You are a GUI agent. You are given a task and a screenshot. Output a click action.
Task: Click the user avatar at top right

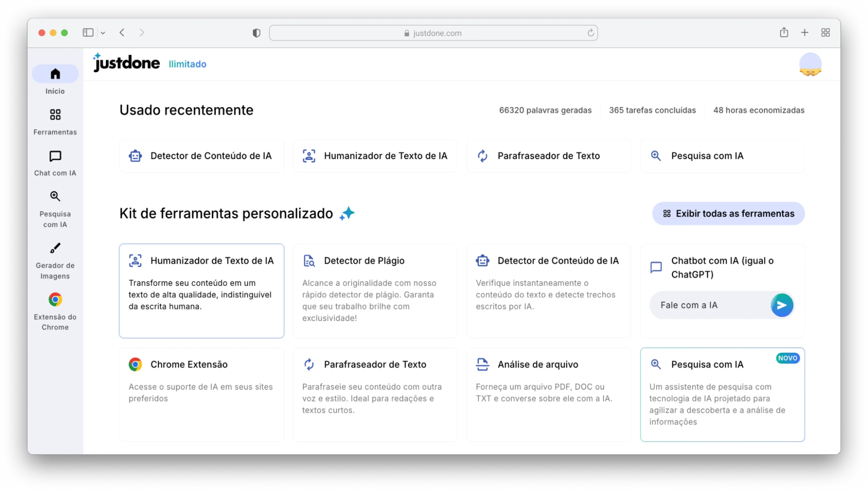coord(810,64)
